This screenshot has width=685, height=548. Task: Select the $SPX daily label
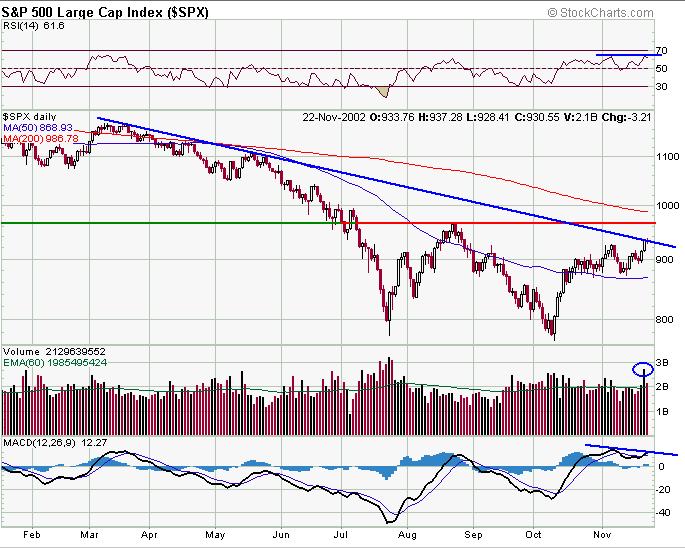[29, 117]
